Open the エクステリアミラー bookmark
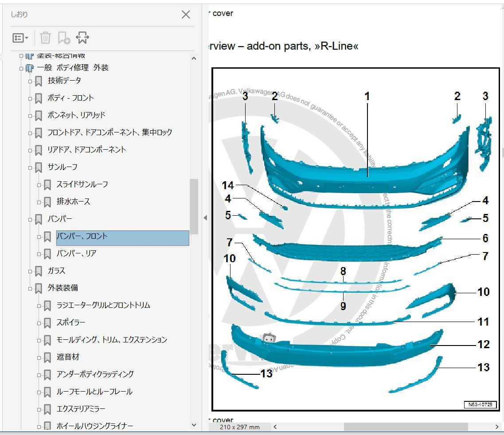 [81, 409]
